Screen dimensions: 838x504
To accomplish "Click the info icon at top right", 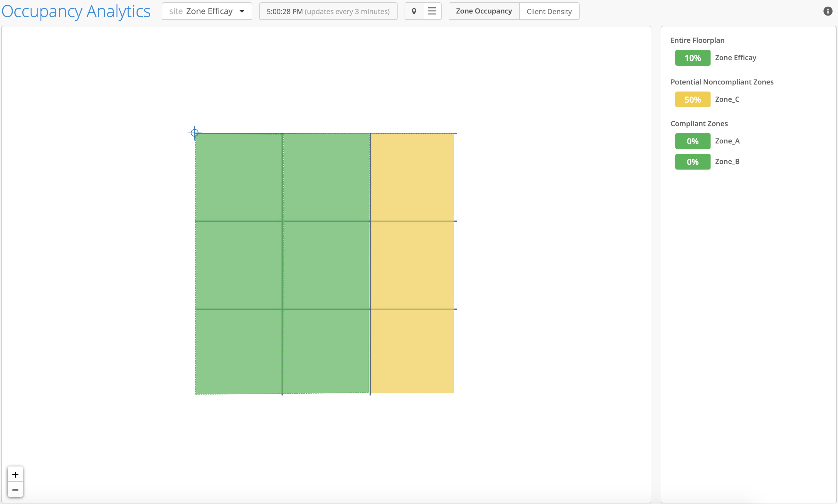I will pyautogui.click(x=827, y=11).
